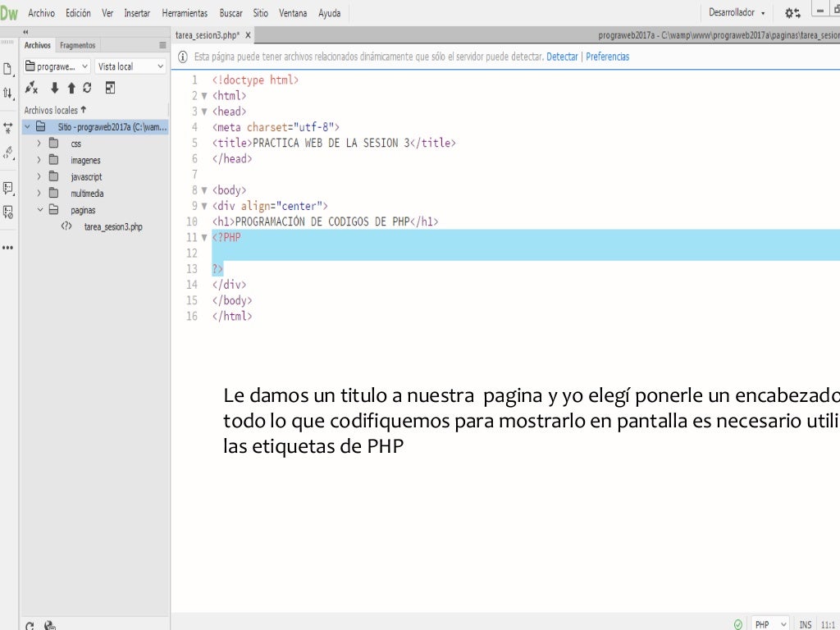Open the sync settings gear icon

tap(792, 13)
